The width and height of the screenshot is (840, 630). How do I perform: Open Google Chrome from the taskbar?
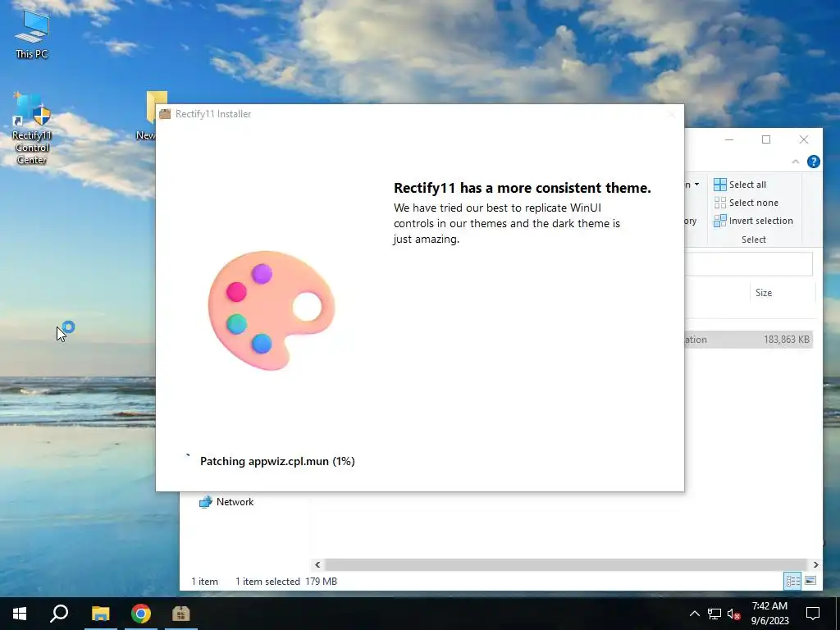[x=141, y=614]
